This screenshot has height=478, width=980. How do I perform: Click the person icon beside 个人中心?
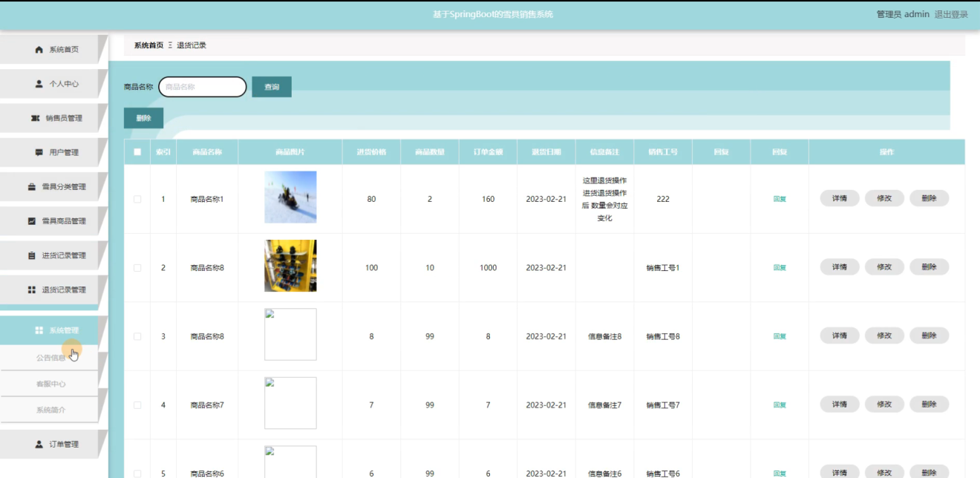[x=39, y=84]
